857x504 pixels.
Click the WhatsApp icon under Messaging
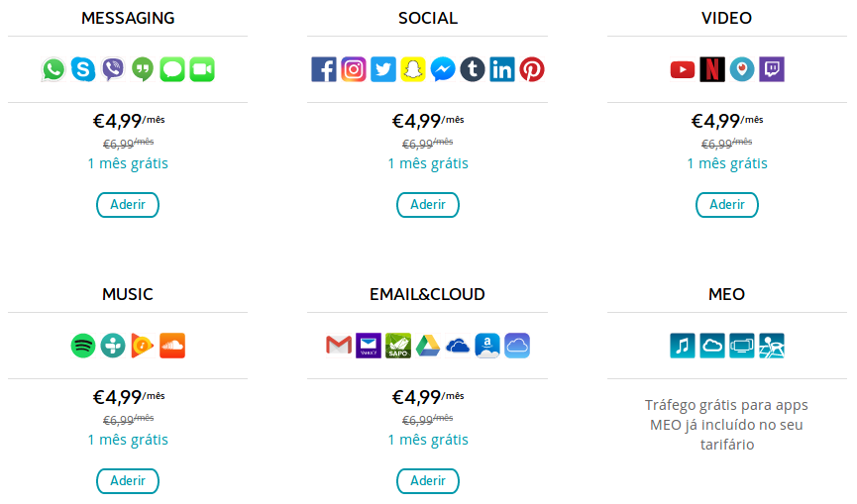coord(54,69)
